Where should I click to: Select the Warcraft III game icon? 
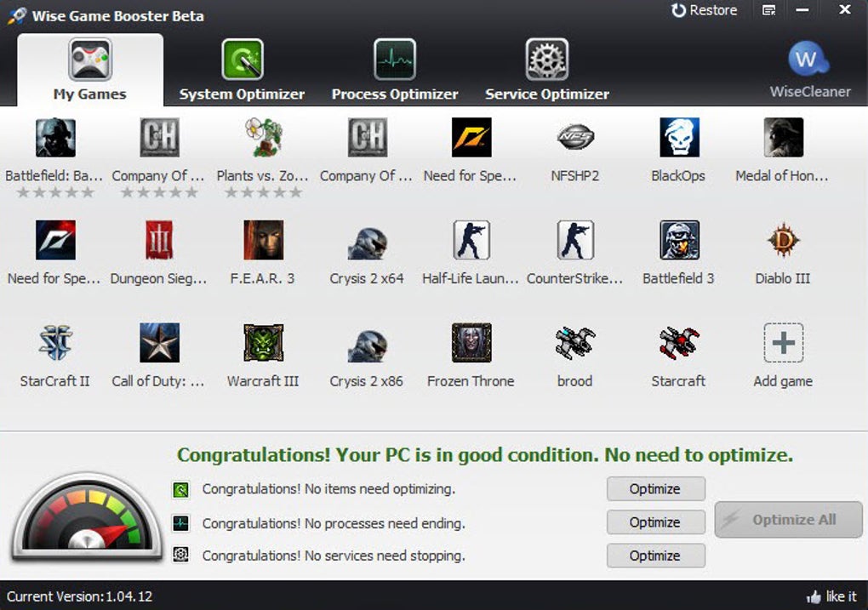tap(263, 343)
